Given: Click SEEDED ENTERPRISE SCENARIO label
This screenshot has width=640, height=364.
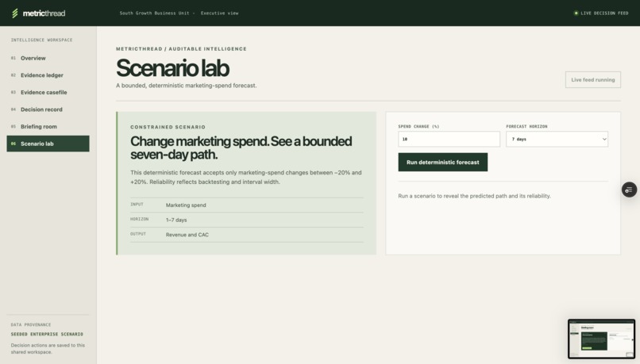Looking at the screenshot, I should 47,334.
